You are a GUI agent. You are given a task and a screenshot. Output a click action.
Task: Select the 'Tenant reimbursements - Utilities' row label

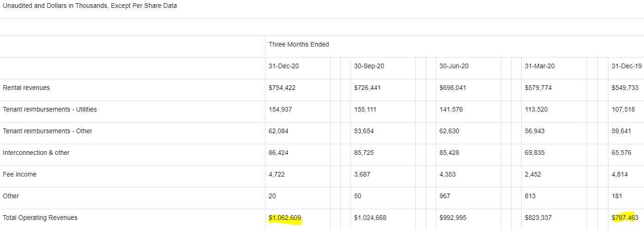point(50,109)
